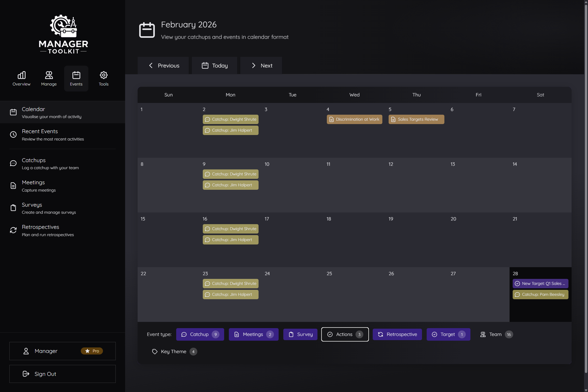The image size is (588, 392).
Task: Switch to the Events tab
Action: coord(76,78)
